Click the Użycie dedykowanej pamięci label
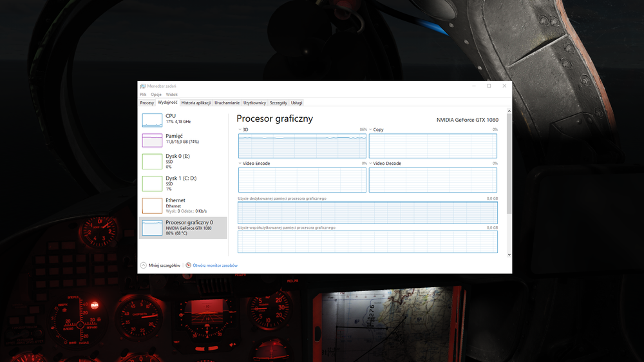644x362 pixels. tap(282, 198)
